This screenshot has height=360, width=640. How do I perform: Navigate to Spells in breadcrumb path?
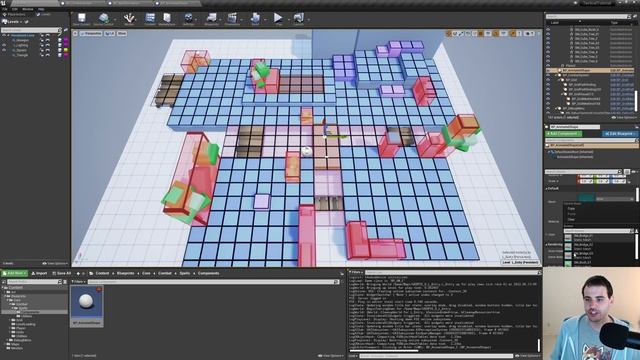point(184,273)
